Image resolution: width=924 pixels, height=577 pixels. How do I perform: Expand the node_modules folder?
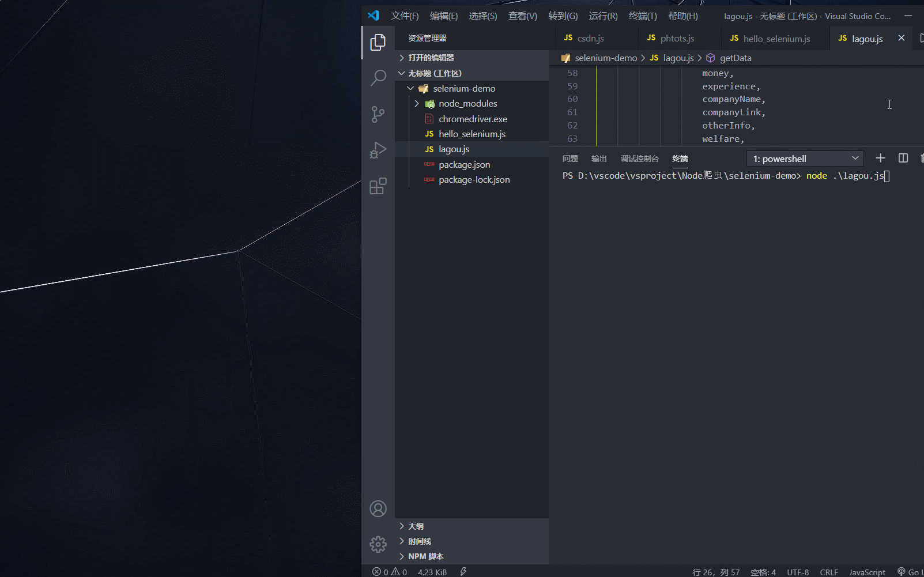417,103
